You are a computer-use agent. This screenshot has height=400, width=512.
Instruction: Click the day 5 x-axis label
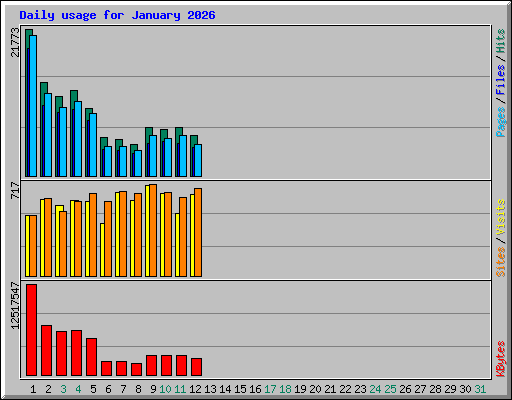point(93,389)
